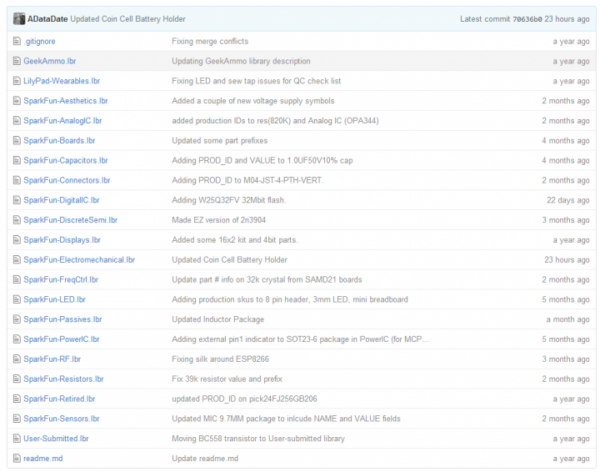View commit 'Made EZ version of 2n3904'
The width and height of the screenshot is (600, 472).
223,219
